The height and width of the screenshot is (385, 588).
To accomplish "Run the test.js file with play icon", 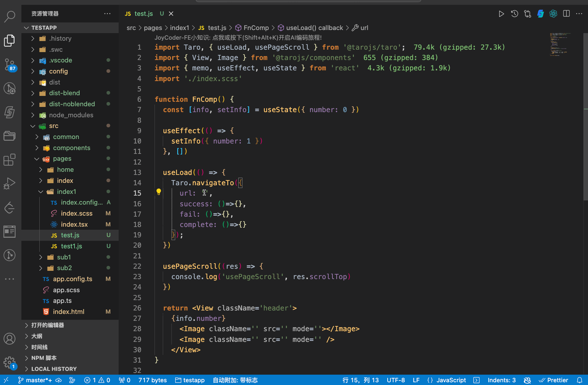I will click(501, 14).
